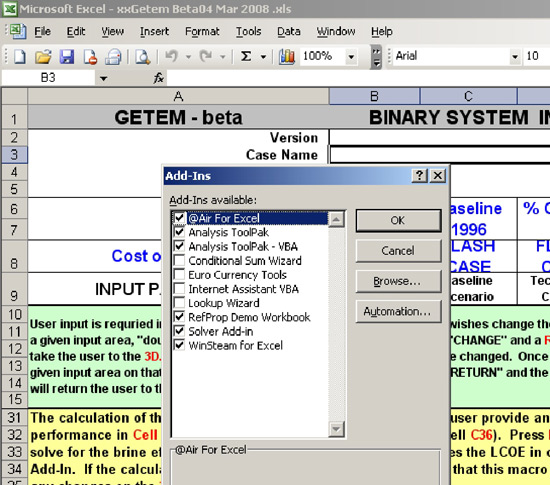Open the Format menu
550x485 pixels.
[x=202, y=31]
